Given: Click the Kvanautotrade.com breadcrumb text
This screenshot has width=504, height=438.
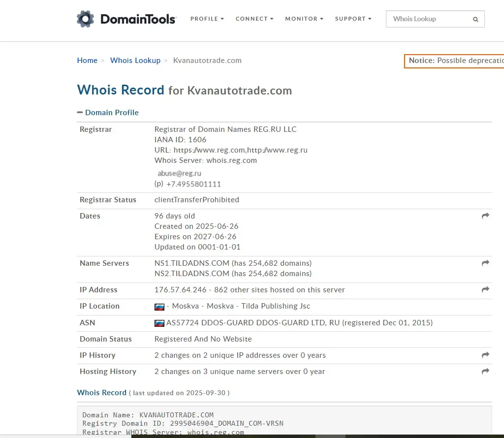Looking at the screenshot, I should tap(207, 61).
